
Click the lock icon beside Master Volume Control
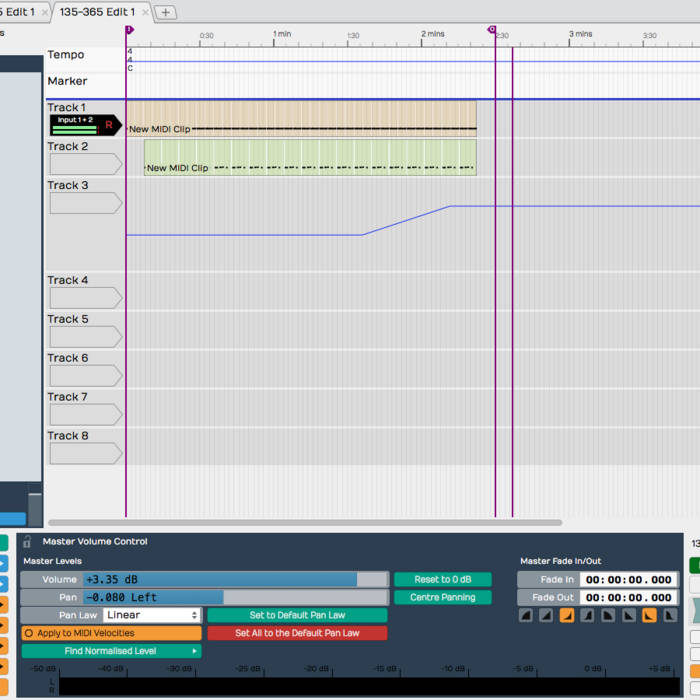(x=27, y=542)
